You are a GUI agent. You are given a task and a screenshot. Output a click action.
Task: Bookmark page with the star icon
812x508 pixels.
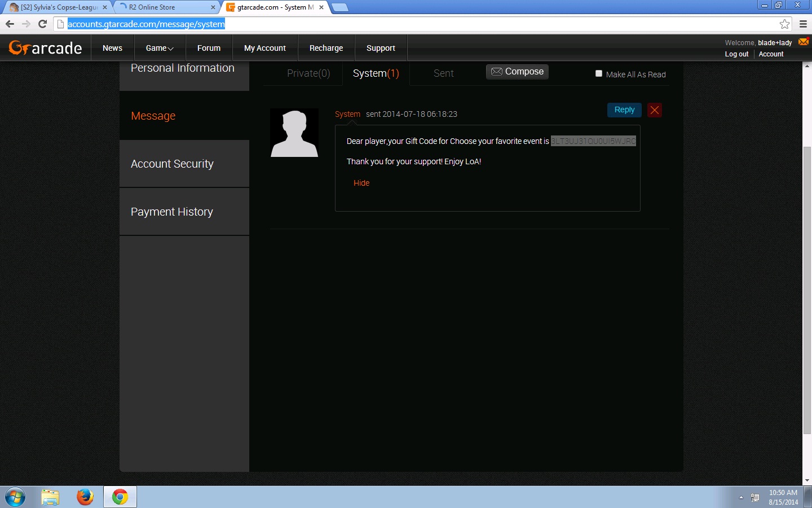(784, 24)
